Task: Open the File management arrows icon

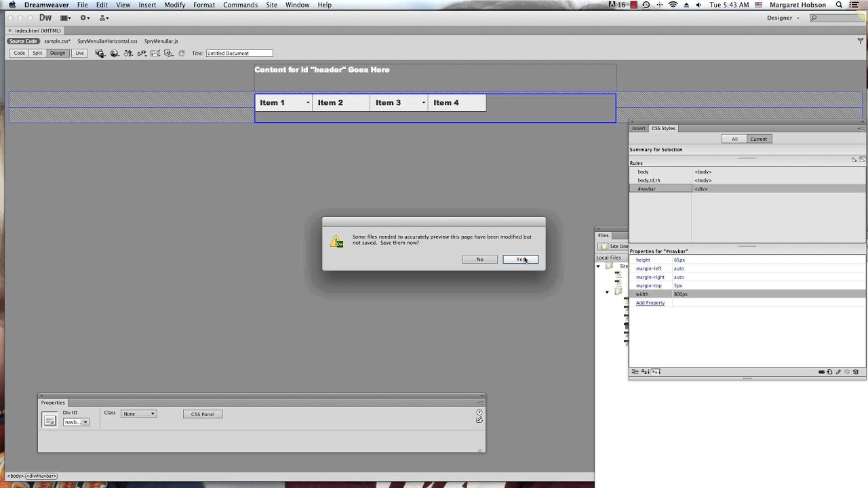Action: click(x=128, y=54)
